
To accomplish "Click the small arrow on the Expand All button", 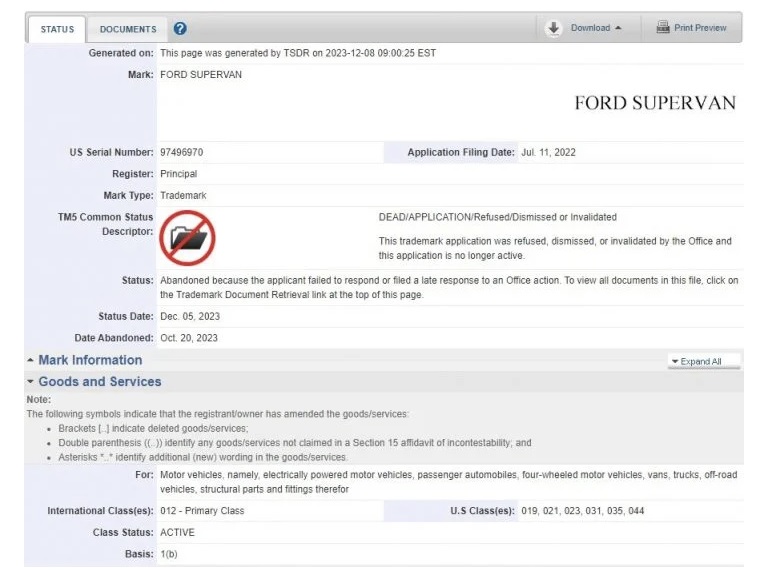I will [x=675, y=362].
